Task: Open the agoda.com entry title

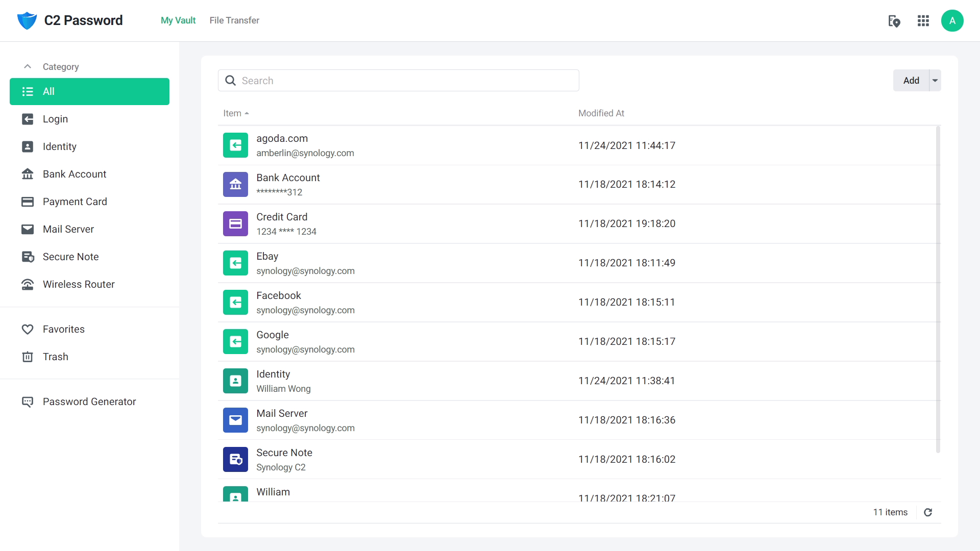Action: (x=282, y=138)
